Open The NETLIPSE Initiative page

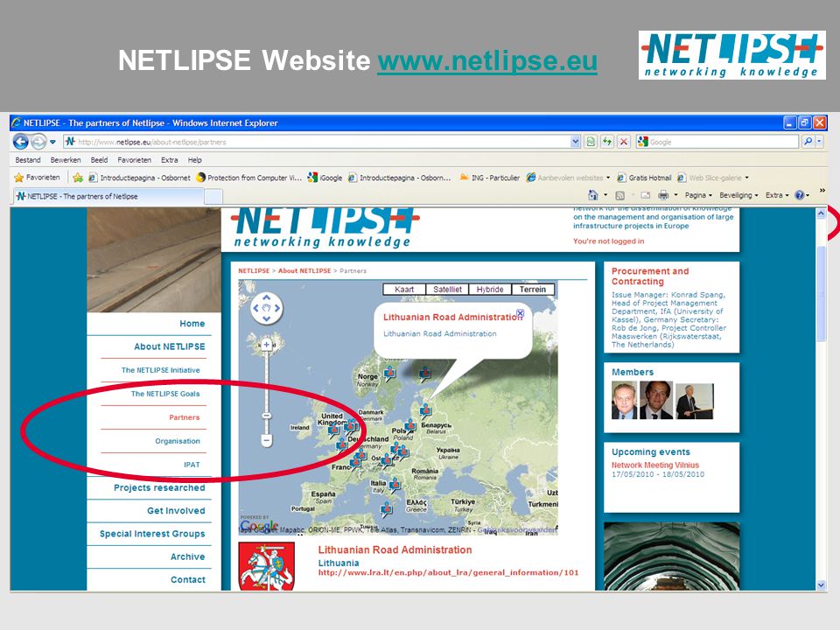tap(161, 370)
